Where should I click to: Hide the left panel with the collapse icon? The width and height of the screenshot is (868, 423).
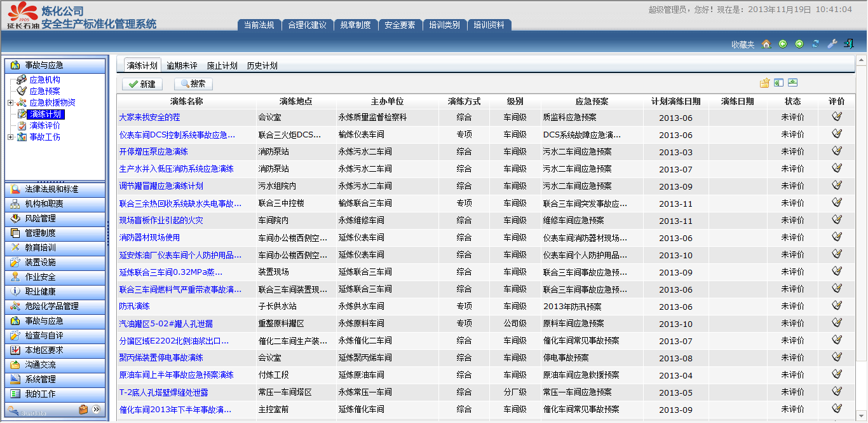(x=778, y=83)
